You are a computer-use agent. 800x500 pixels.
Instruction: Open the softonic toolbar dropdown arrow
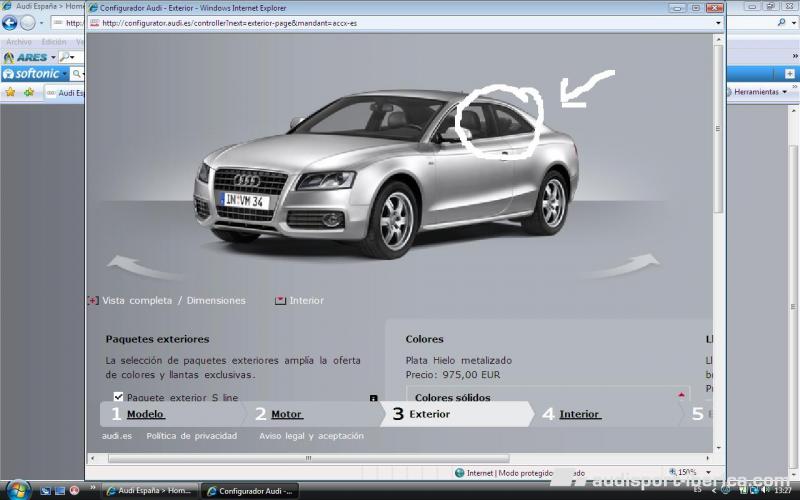click(64, 74)
